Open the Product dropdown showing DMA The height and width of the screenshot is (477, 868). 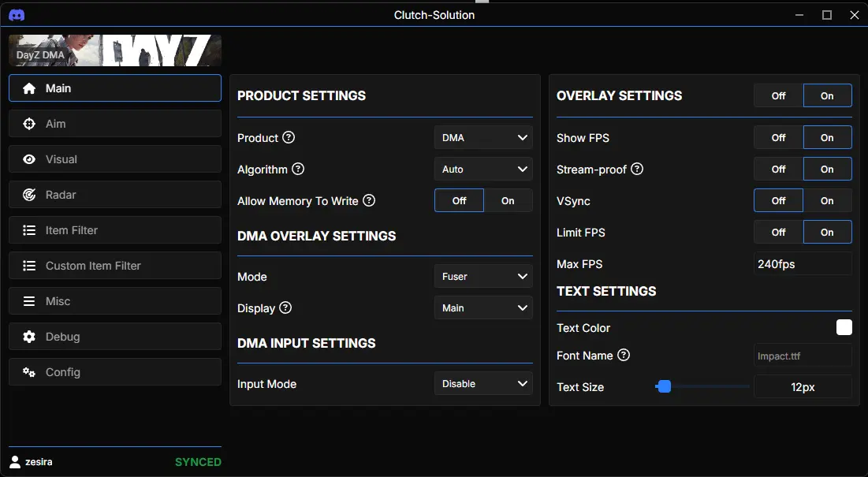click(x=483, y=137)
